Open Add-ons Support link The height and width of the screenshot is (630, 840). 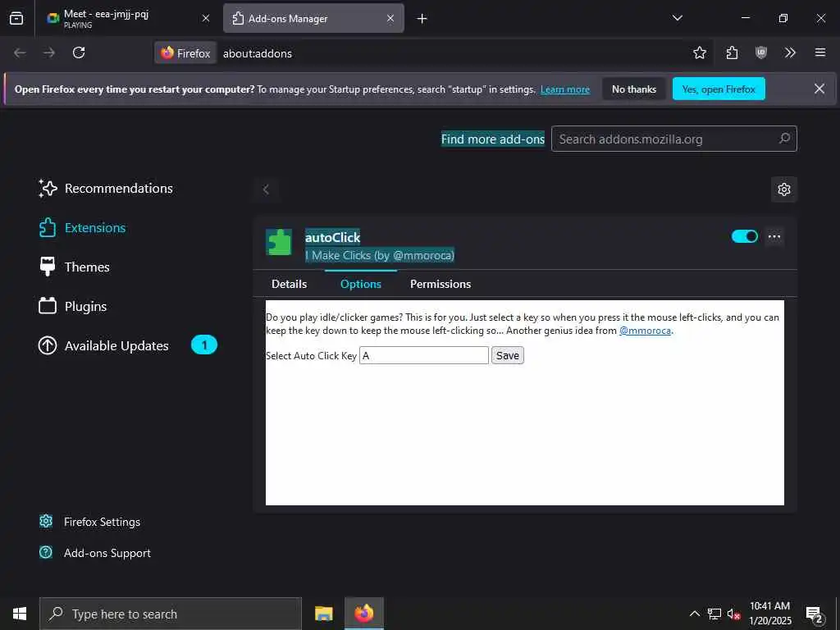[95, 553]
